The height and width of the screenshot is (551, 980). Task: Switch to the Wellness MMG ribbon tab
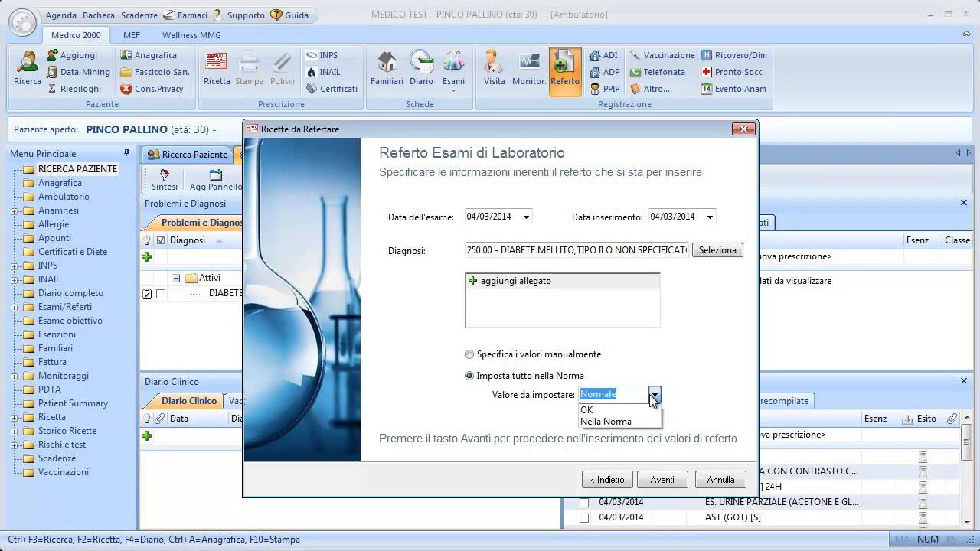click(x=191, y=35)
